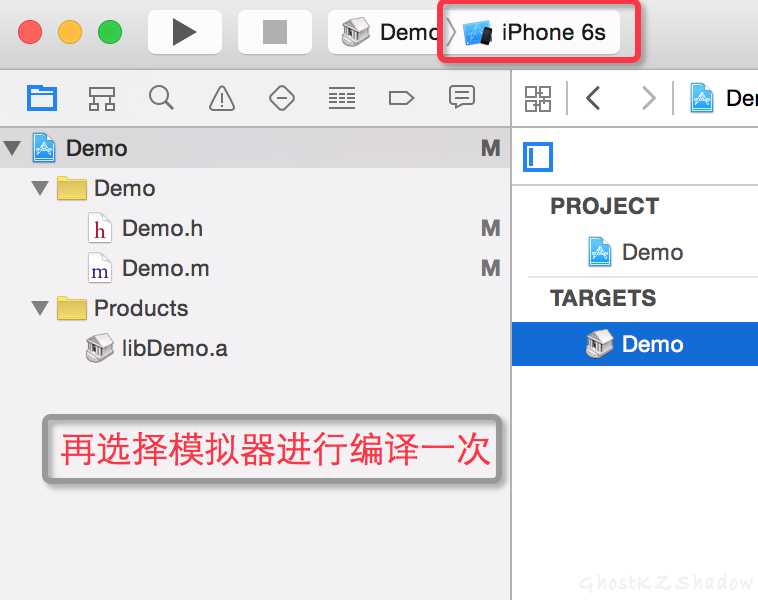Select the Demo project root row

(255, 148)
